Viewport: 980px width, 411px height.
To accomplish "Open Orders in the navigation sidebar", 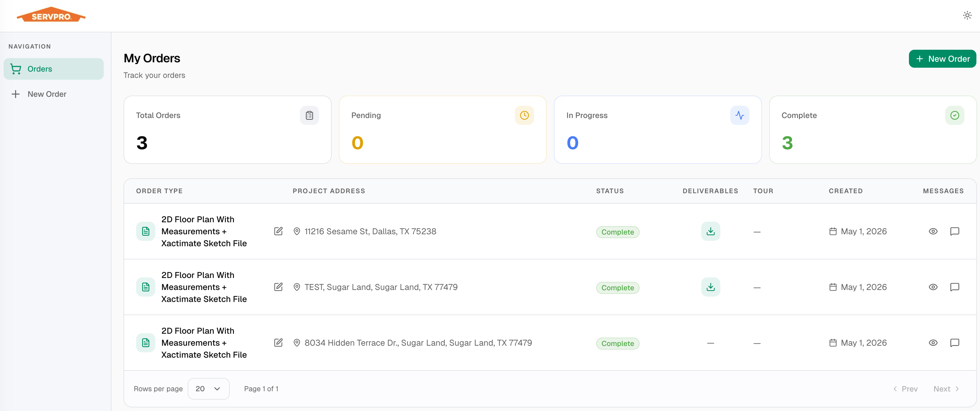I will click(54, 69).
